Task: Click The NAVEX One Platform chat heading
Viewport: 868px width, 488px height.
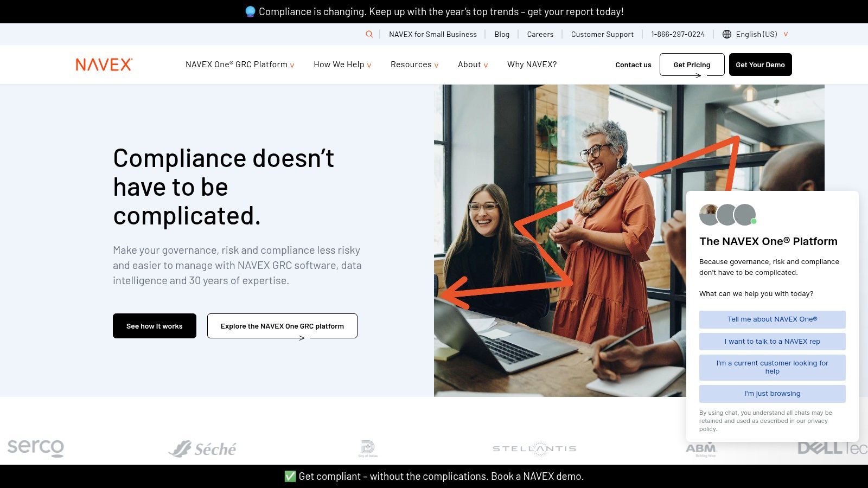Action: [768, 241]
